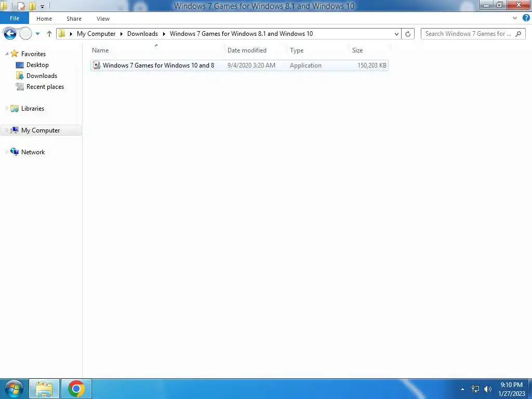This screenshot has height=399, width=532.
Task: Click the folder icon in the address bar
Action: (x=62, y=34)
